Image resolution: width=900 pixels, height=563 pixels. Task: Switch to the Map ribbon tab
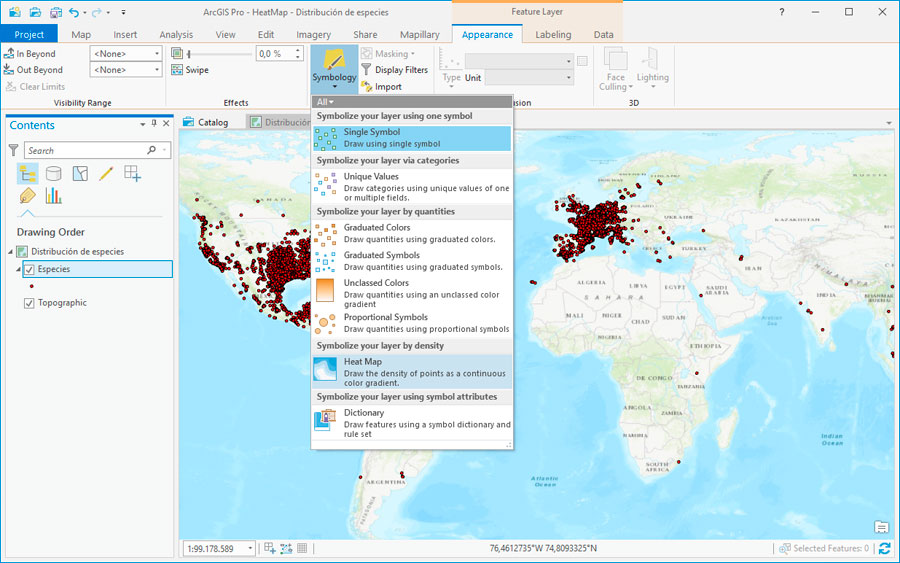81,34
